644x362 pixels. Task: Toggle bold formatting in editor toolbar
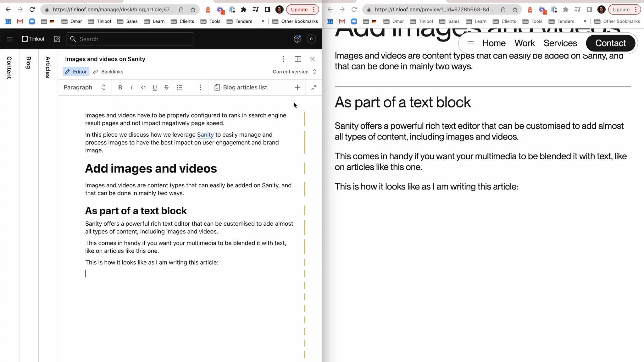click(x=120, y=87)
